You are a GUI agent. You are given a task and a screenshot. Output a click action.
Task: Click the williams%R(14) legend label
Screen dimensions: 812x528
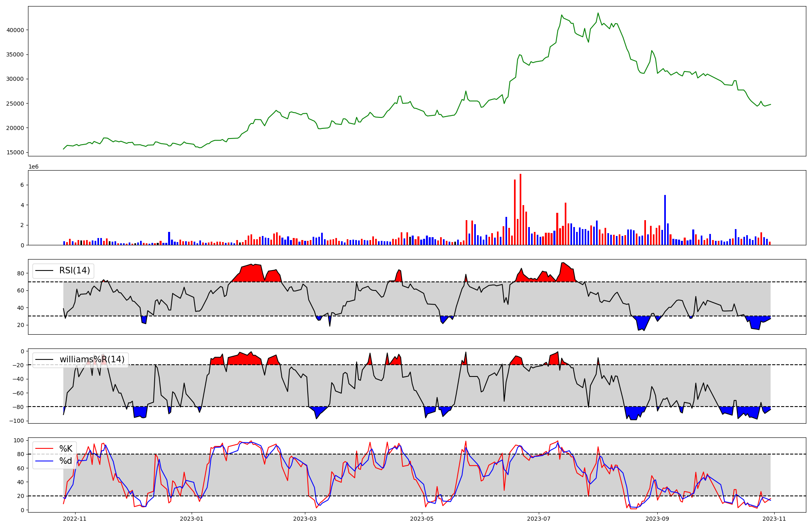pyautogui.click(x=92, y=359)
